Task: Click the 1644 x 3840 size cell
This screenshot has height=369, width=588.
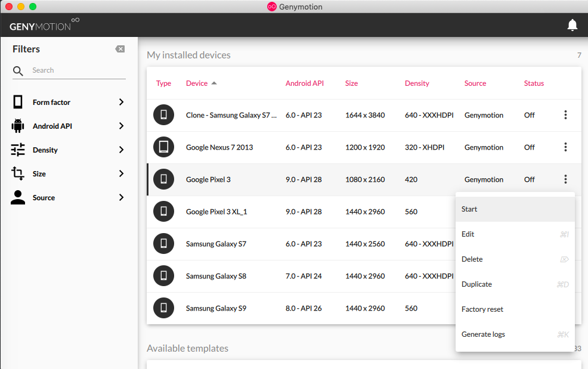Action: coord(365,115)
